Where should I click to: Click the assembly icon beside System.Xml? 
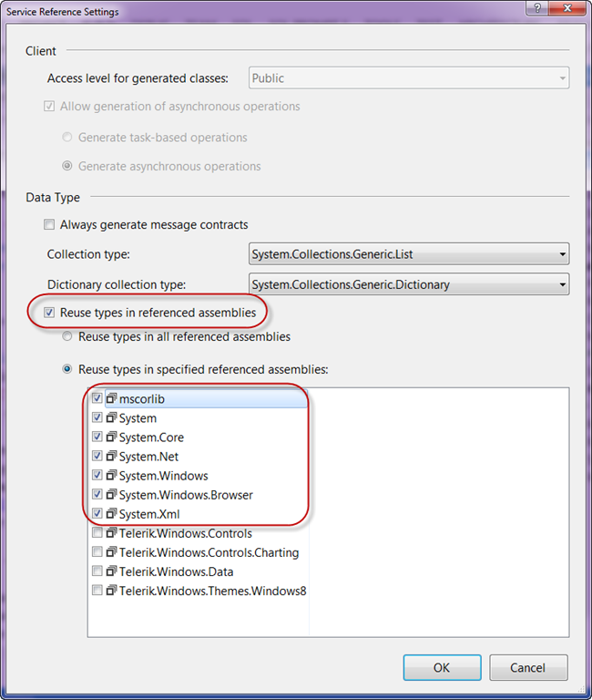coord(112,514)
